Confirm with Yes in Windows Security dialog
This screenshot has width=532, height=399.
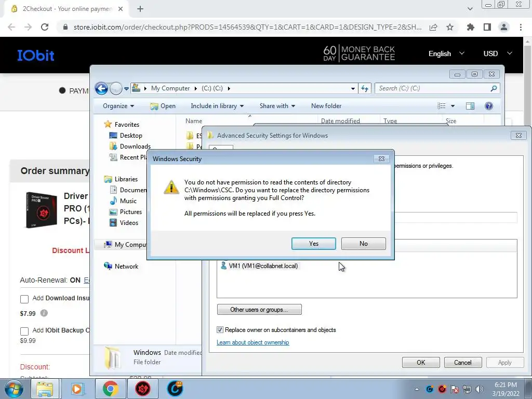point(313,244)
